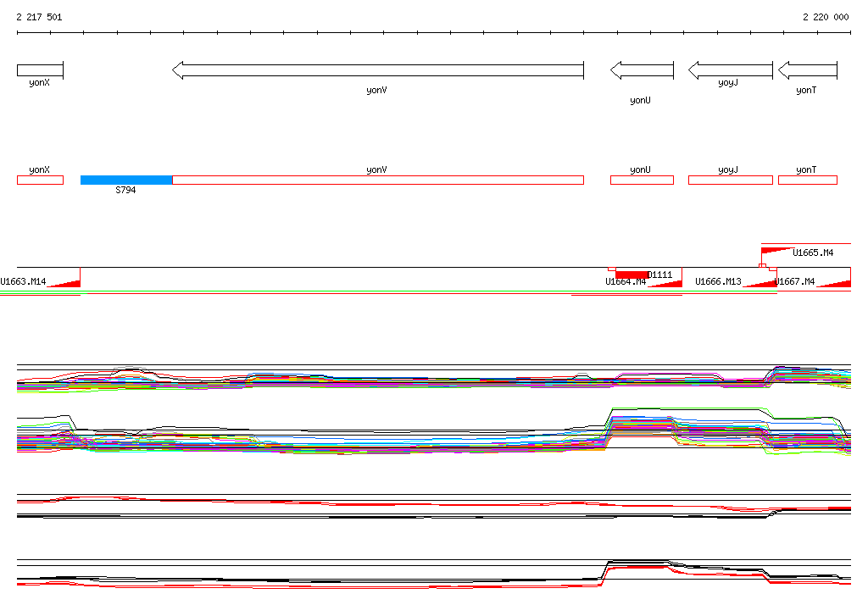The height and width of the screenshot is (605, 868).
Task: Click the S794 label text
Action: 125,190
